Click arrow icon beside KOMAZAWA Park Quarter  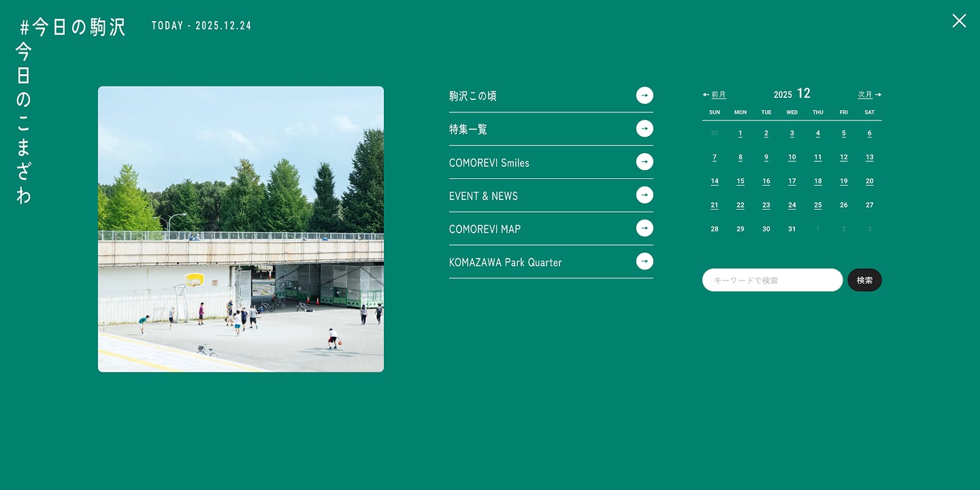click(x=644, y=261)
